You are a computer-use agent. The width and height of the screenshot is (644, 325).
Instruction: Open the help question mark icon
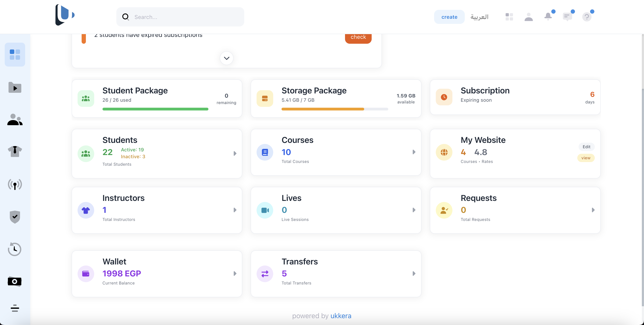pyautogui.click(x=587, y=17)
